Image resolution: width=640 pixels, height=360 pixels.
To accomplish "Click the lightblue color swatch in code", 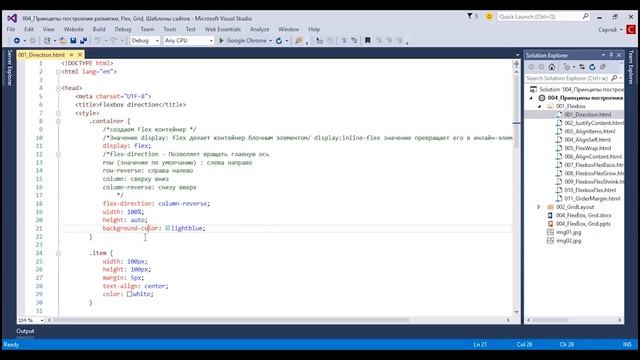I will [168, 228].
